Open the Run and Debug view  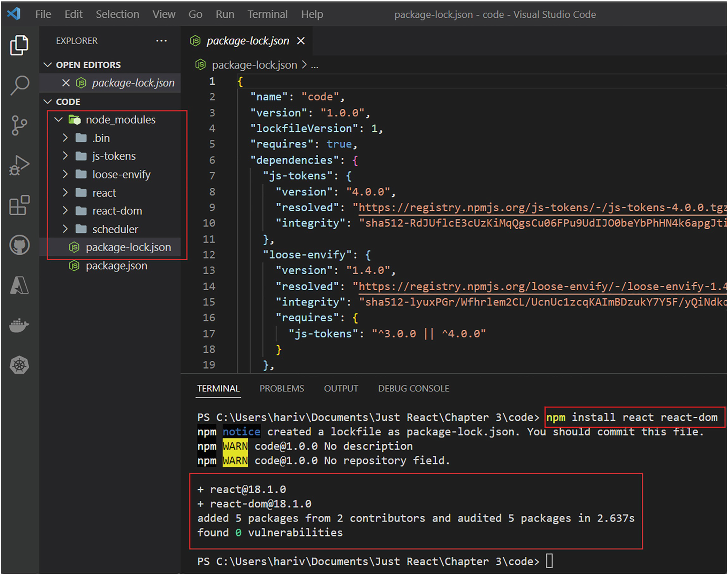[19, 165]
